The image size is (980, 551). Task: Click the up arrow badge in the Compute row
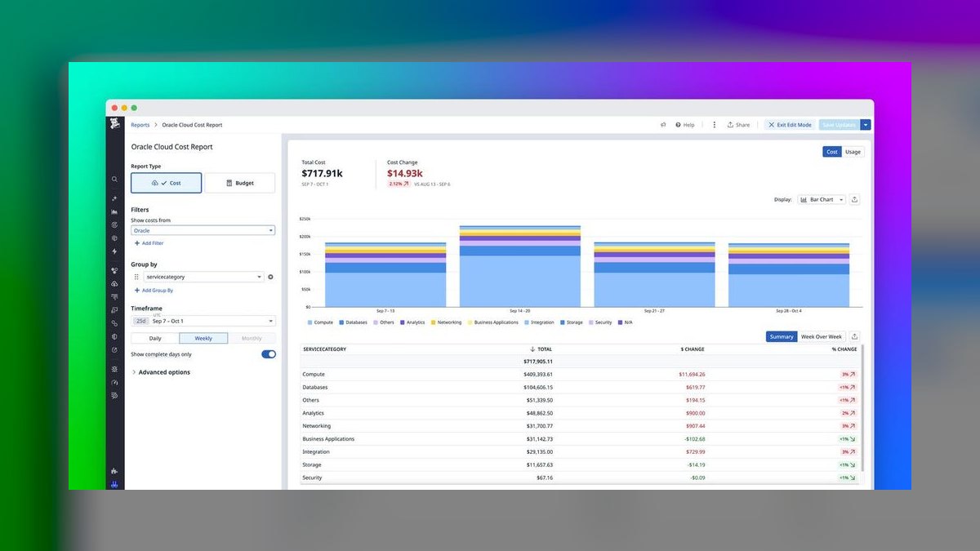pos(849,374)
